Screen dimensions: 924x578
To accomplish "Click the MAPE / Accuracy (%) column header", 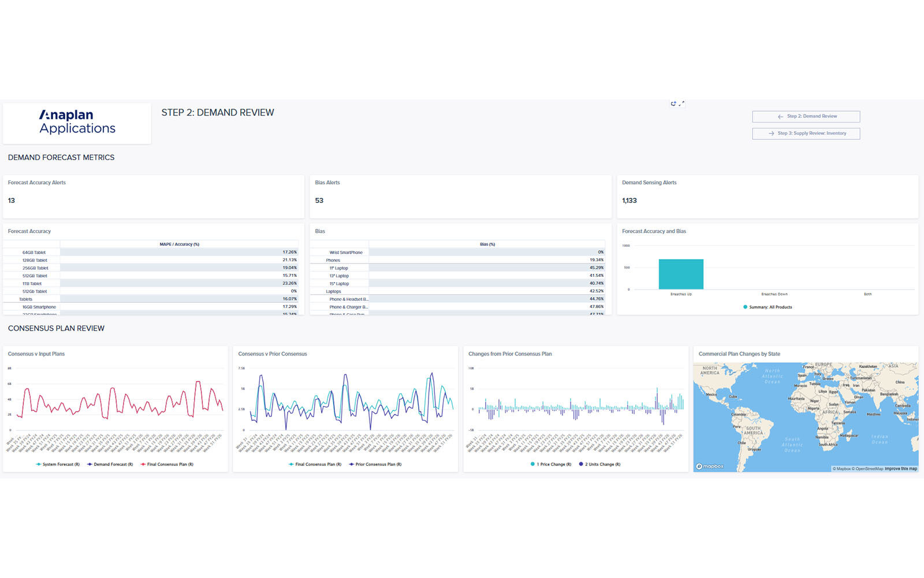I will (x=179, y=244).
